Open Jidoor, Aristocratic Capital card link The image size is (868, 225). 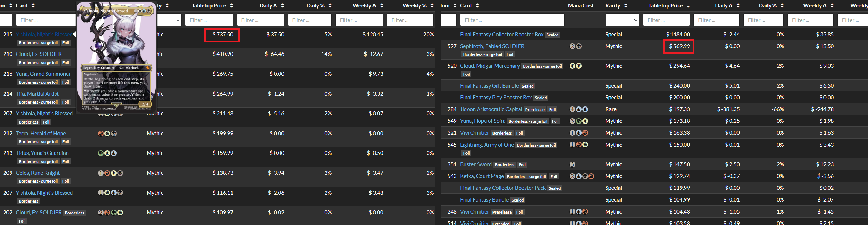click(x=491, y=109)
